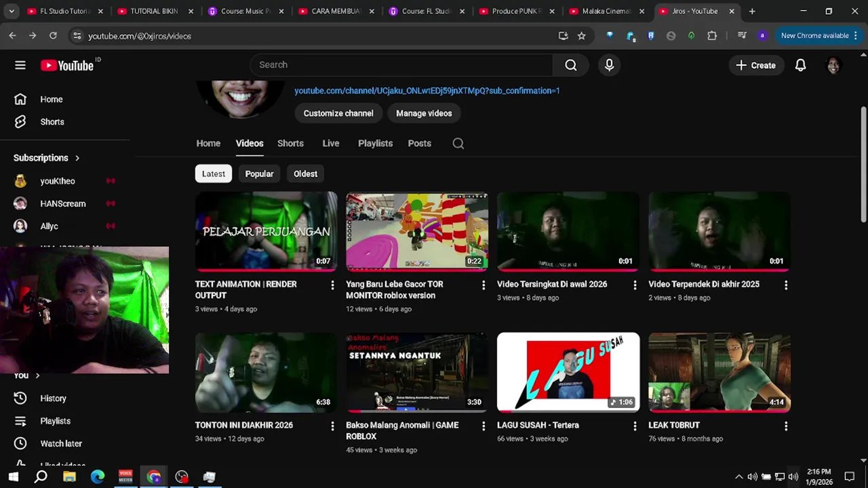The image size is (868, 488).
Task: Open Windows Start menu
Action: (x=13, y=476)
